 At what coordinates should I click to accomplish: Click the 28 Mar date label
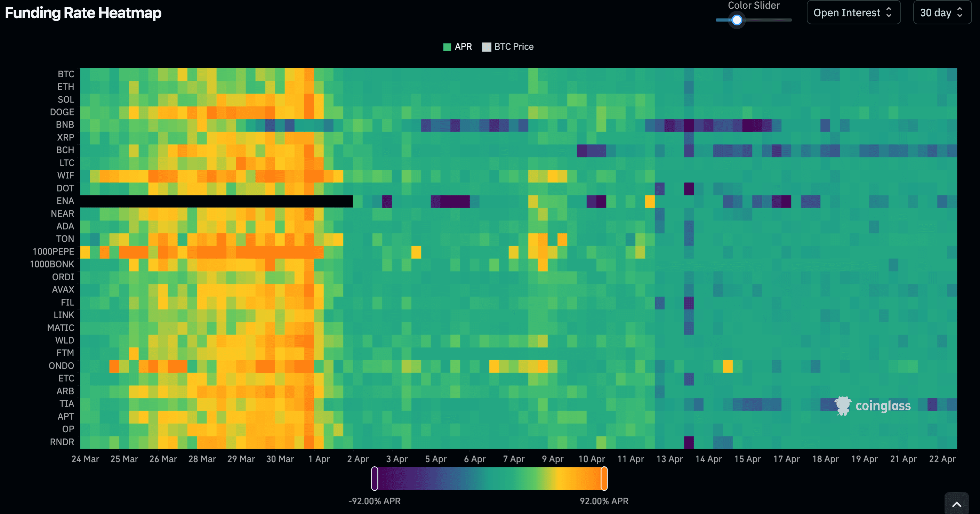pos(202,459)
